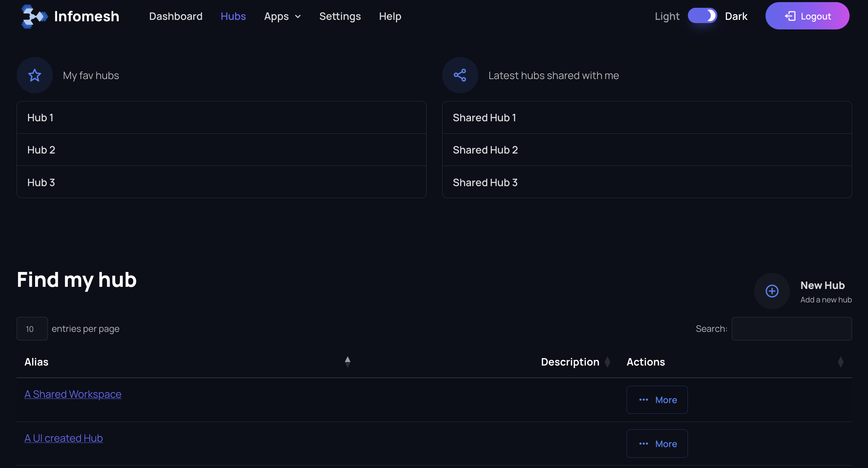Click the plus icon to add New Hub
This screenshot has width=868, height=468.
772,291
